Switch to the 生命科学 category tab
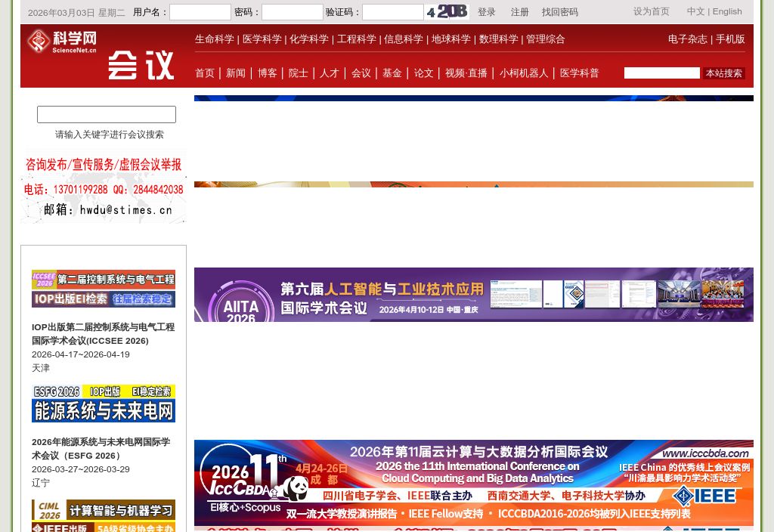774x532 pixels. coord(214,39)
